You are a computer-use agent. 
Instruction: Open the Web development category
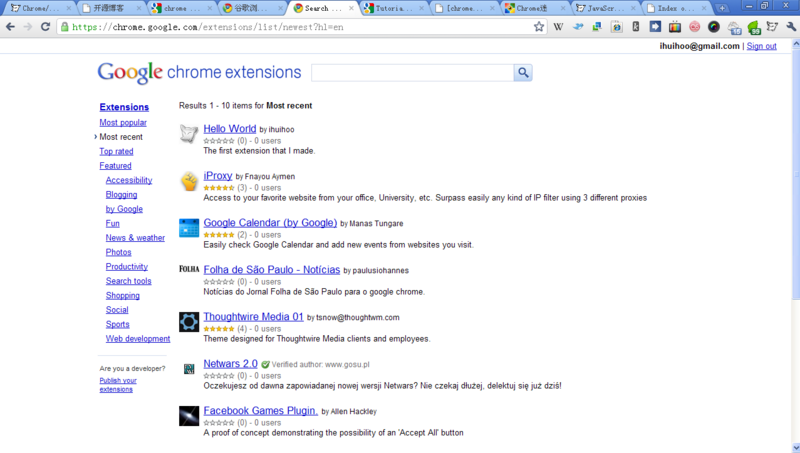pos(138,339)
